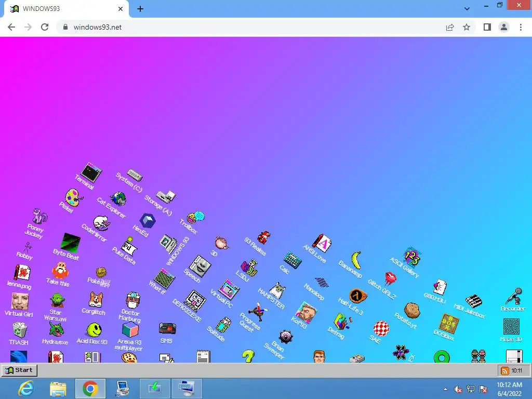Launch Poney Jockey icon
Screen dimensions: 532x399
39,217
